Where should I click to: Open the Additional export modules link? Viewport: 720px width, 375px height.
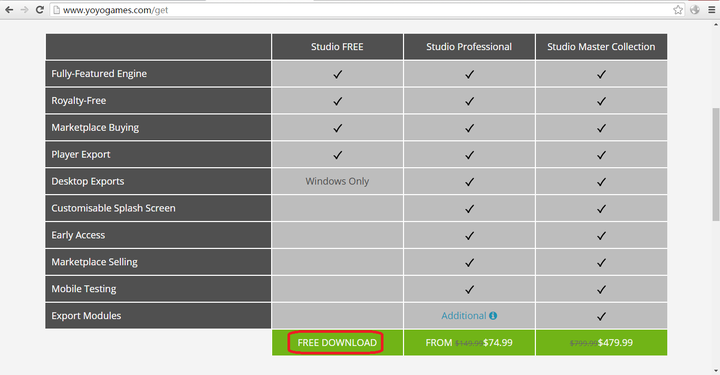464,316
